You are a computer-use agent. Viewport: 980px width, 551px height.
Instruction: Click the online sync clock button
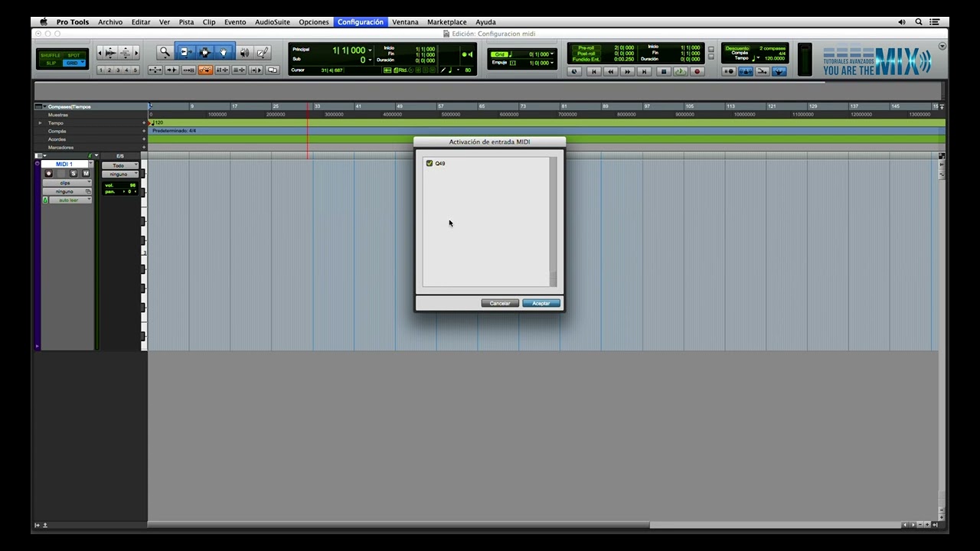pyautogui.click(x=574, y=71)
